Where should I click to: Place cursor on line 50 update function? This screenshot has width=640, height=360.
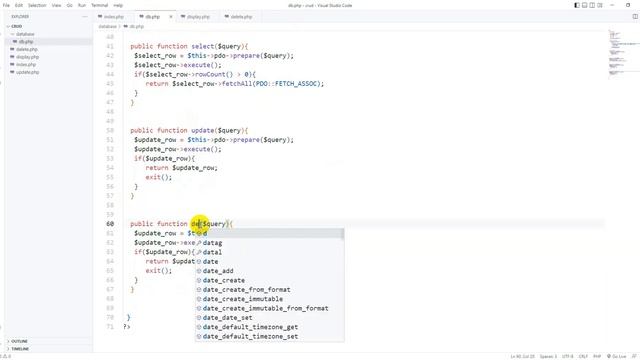pos(189,131)
